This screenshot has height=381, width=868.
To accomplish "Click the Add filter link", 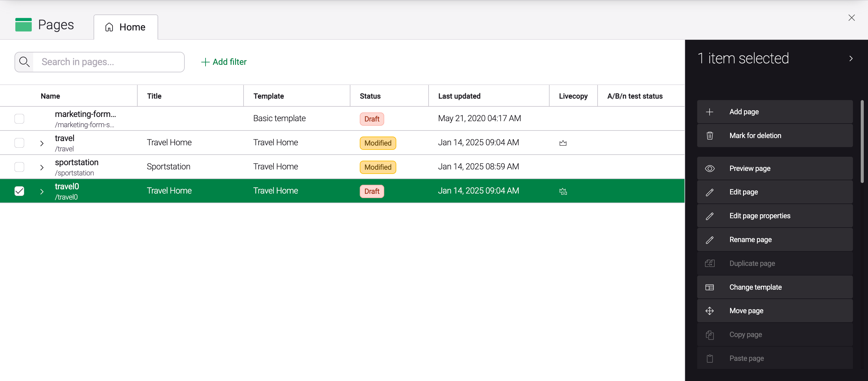I will [224, 62].
